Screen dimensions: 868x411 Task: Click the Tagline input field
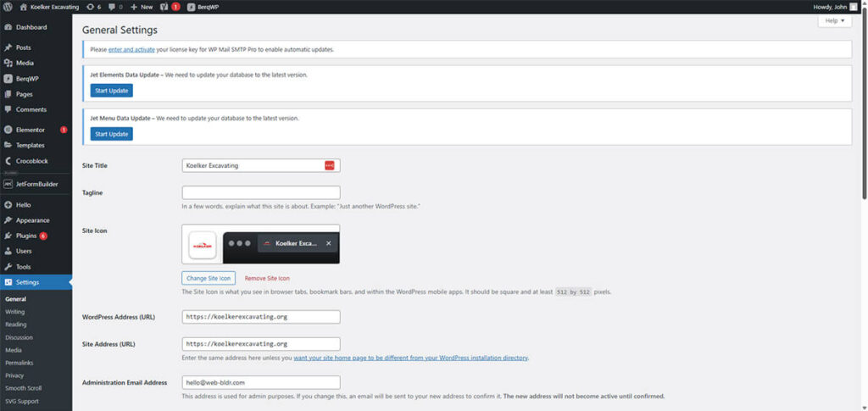point(261,192)
